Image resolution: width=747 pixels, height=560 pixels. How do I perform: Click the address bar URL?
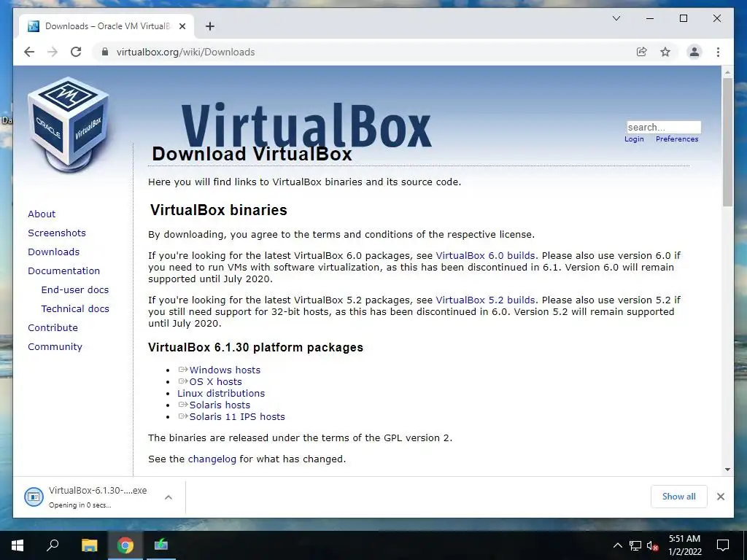[185, 52]
